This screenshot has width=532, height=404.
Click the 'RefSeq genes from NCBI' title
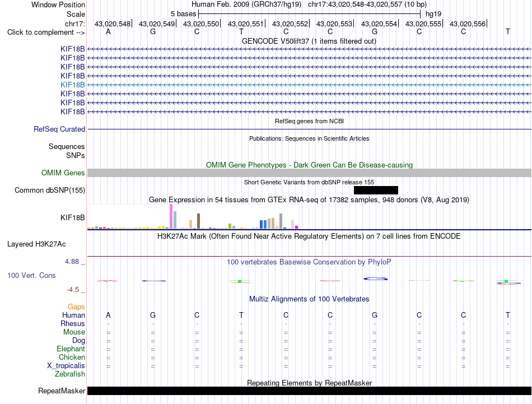pos(309,121)
